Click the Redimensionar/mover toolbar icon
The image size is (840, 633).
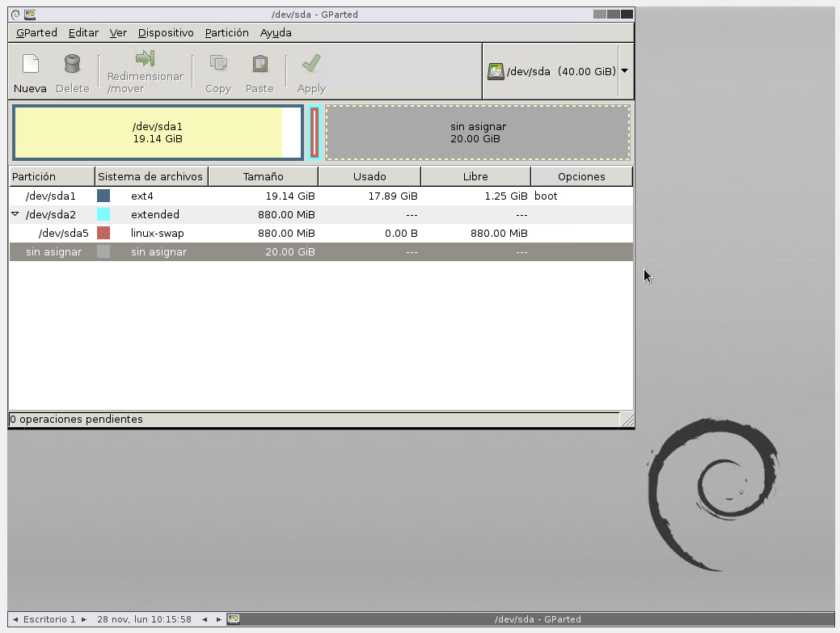[146, 58]
